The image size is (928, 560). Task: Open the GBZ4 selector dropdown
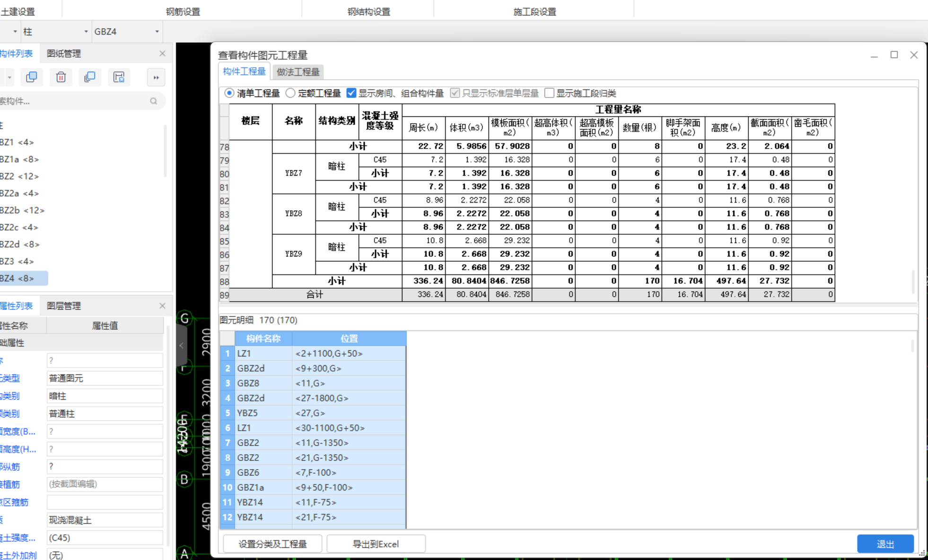(157, 31)
